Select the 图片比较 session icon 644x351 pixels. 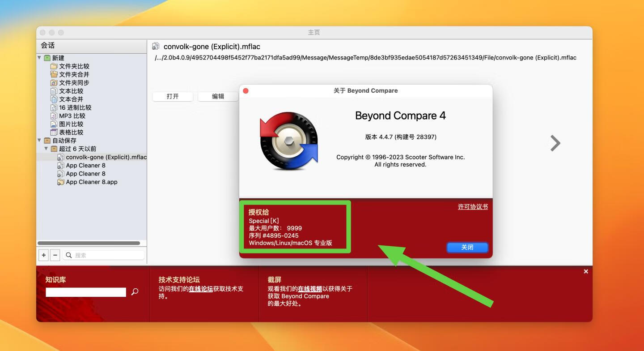(x=54, y=124)
